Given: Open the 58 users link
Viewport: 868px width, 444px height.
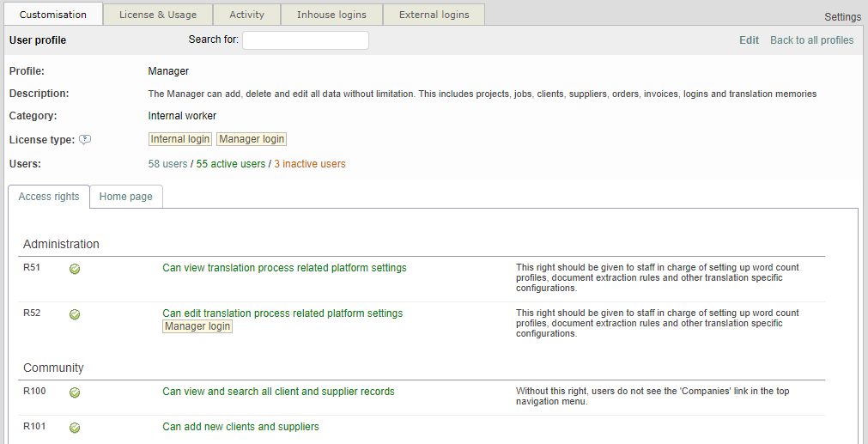Looking at the screenshot, I should 167,164.
